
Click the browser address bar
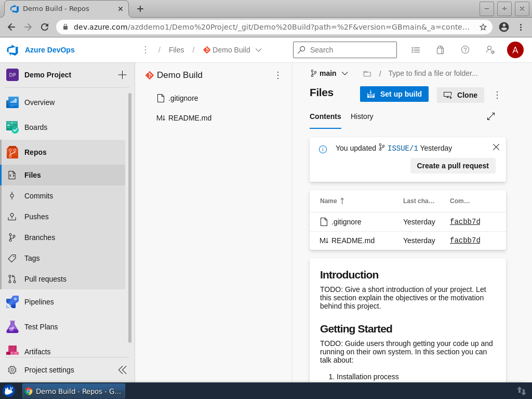(271, 27)
